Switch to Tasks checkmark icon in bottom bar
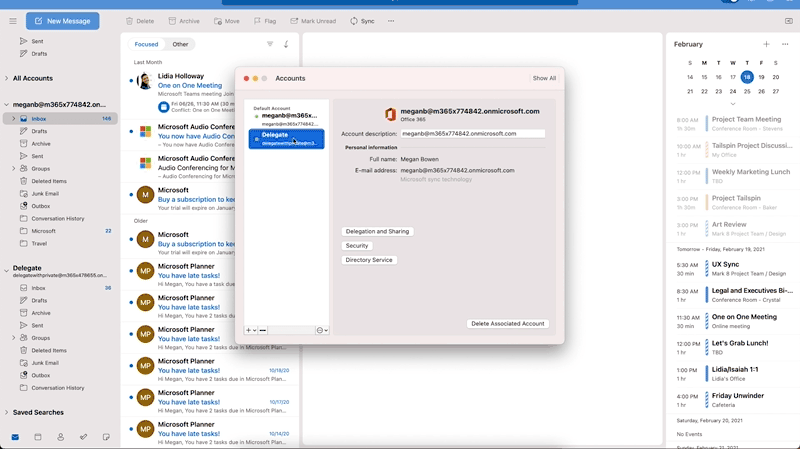 coord(84,437)
